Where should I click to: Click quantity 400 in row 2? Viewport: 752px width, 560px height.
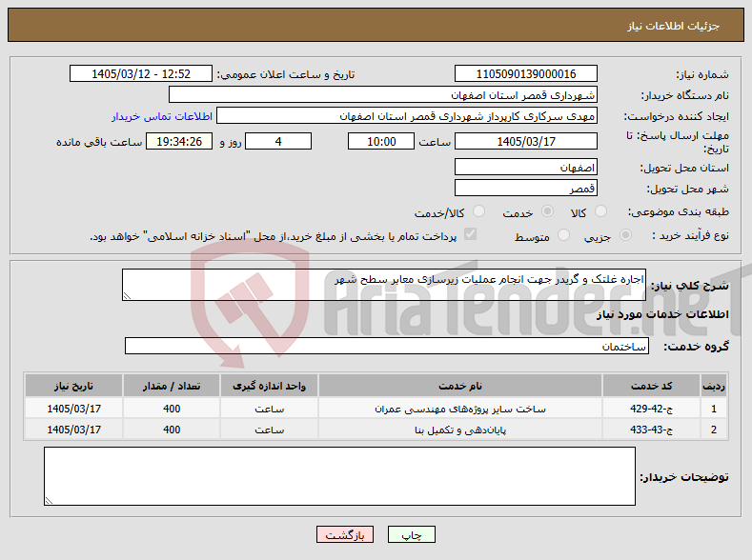click(x=172, y=430)
